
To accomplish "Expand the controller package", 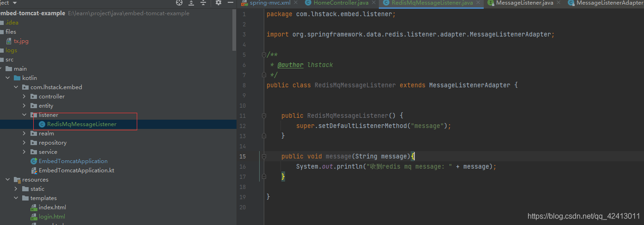I will point(24,97).
